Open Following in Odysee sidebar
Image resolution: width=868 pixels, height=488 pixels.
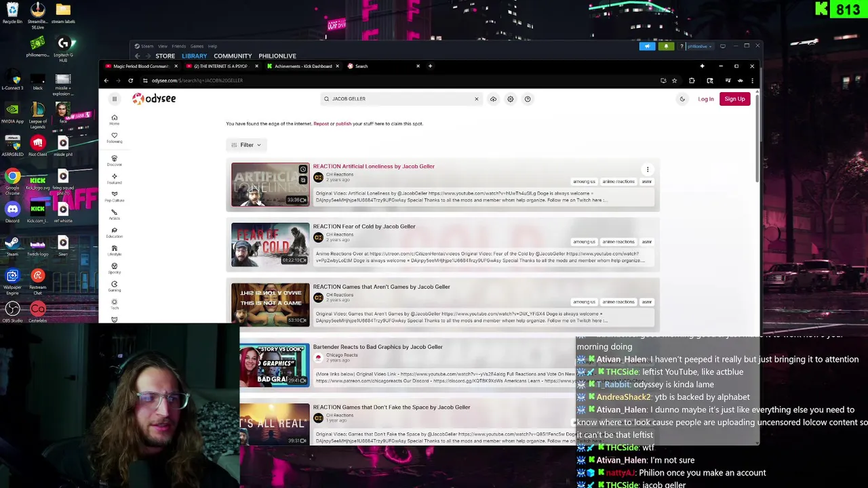point(114,138)
